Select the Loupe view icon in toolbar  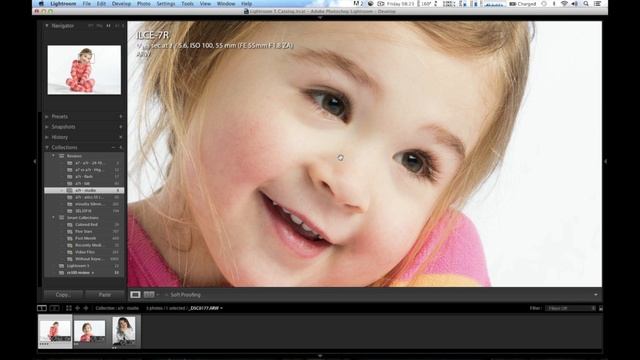(135, 294)
